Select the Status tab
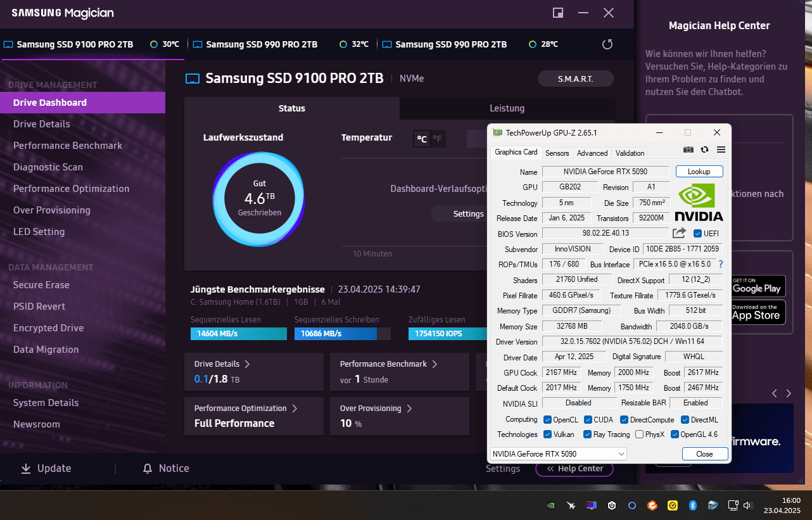Image resolution: width=812 pixels, height=520 pixels. [292, 108]
